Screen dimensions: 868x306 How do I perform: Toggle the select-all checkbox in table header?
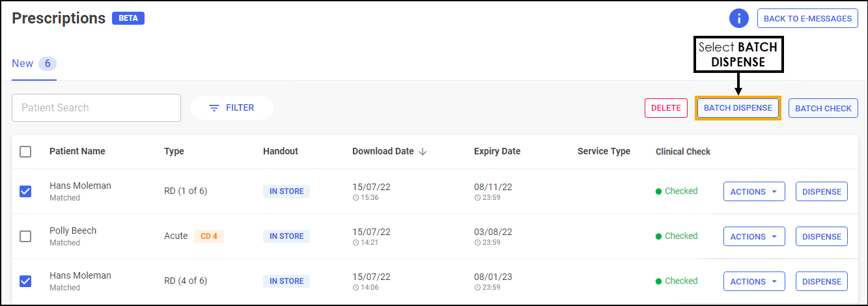tap(25, 152)
